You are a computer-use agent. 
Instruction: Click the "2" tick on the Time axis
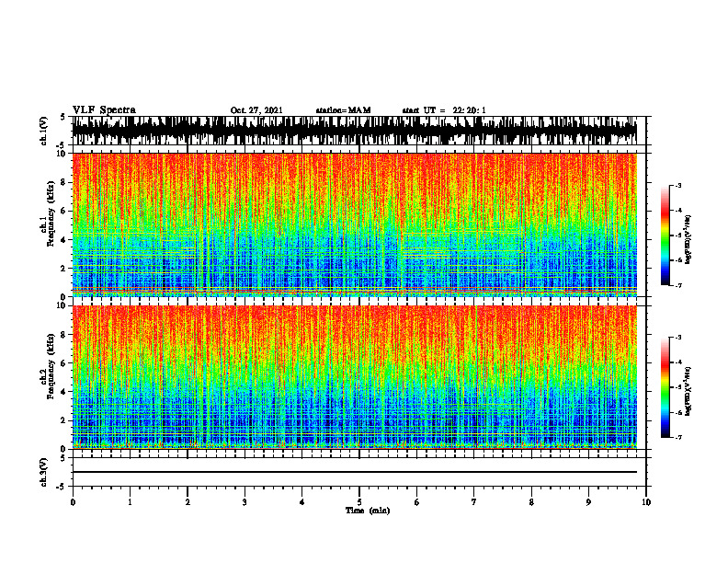[188, 502]
